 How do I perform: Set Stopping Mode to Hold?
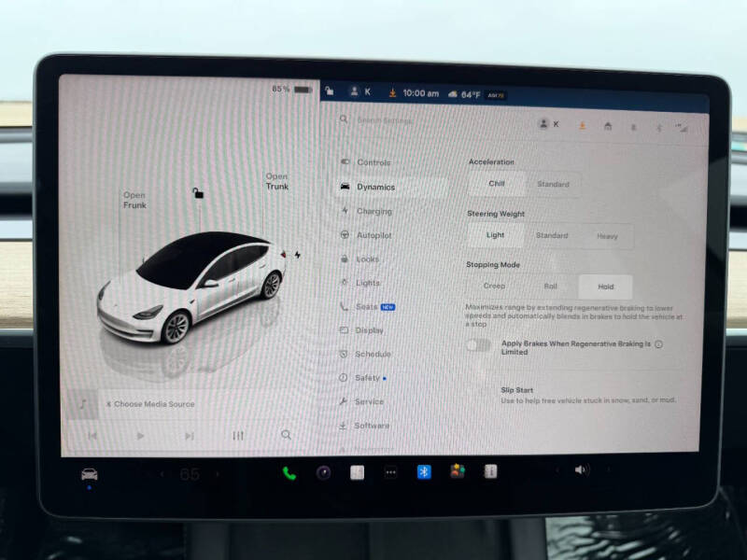point(605,287)
